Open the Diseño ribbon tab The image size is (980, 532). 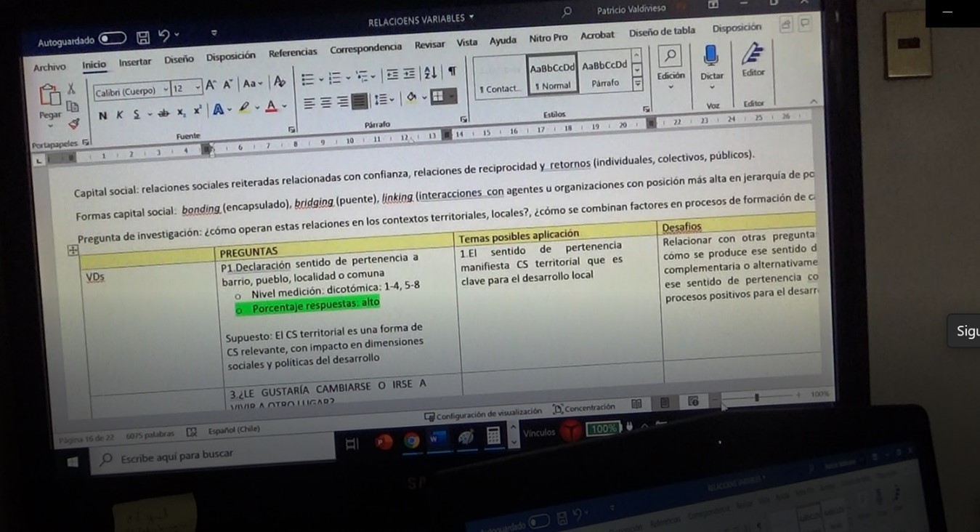click(x=179, y=60)
